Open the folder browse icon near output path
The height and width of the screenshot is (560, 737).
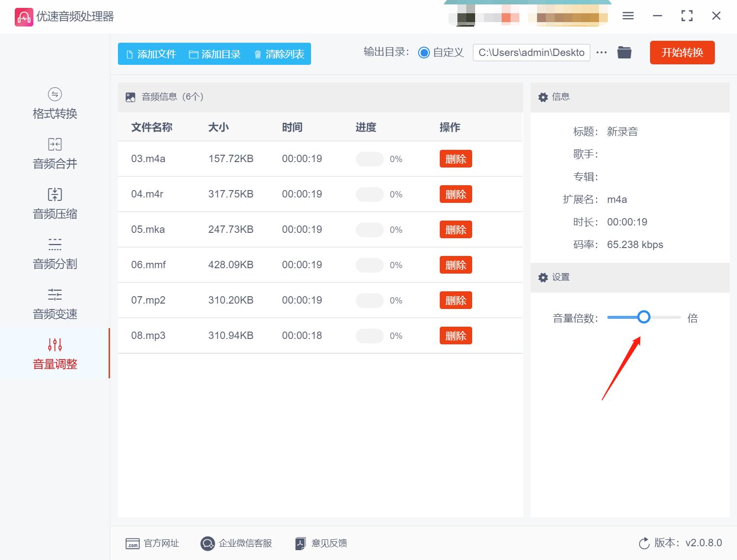click(x=624, y=52)
